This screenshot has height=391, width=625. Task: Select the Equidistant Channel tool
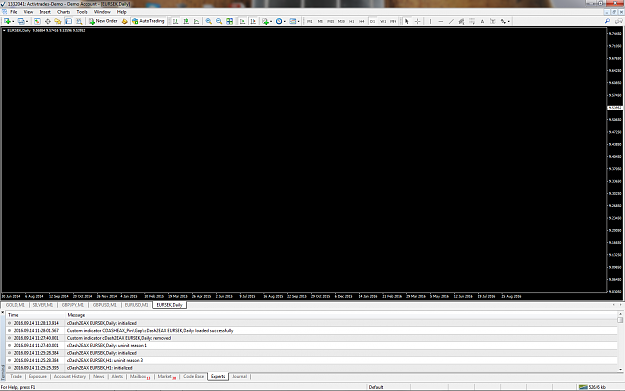click(x=461, y=21)
